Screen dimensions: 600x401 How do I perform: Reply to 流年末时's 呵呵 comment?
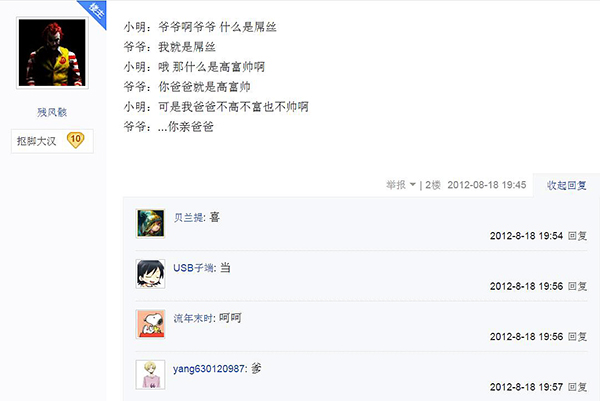(577, 337)
